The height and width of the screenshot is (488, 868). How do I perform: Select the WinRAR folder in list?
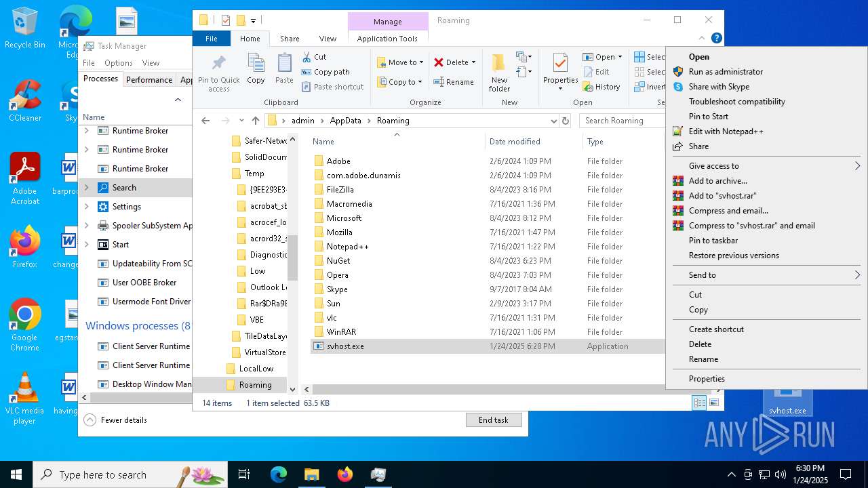(341, 332)
